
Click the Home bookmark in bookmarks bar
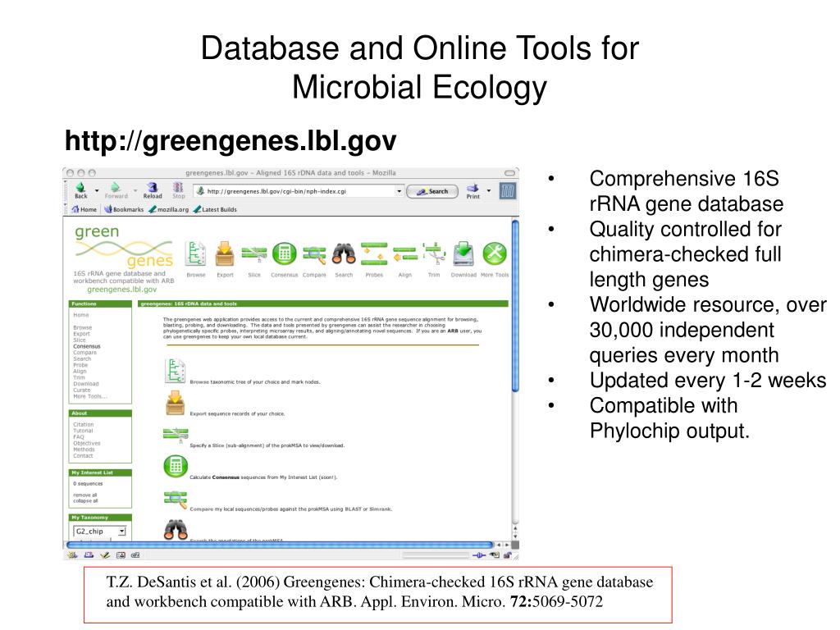[x=84, y=209]
